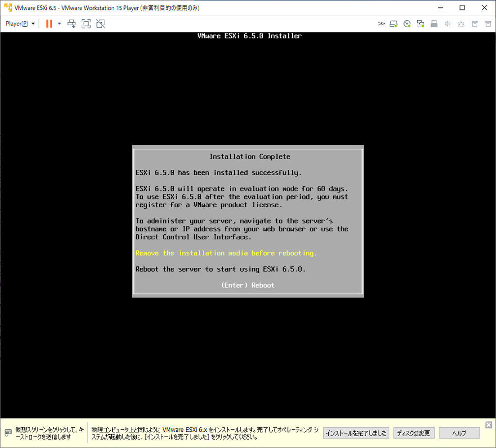
Task: Expand the power options arrow beside pause
Action: point(59,24)
